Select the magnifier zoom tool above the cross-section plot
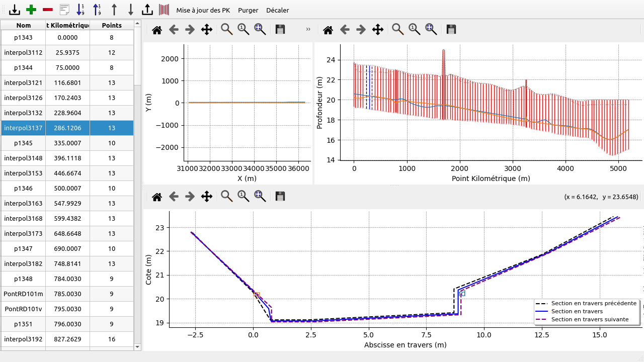The width and height of the screenshot is (644, 362). pos(227,196)
